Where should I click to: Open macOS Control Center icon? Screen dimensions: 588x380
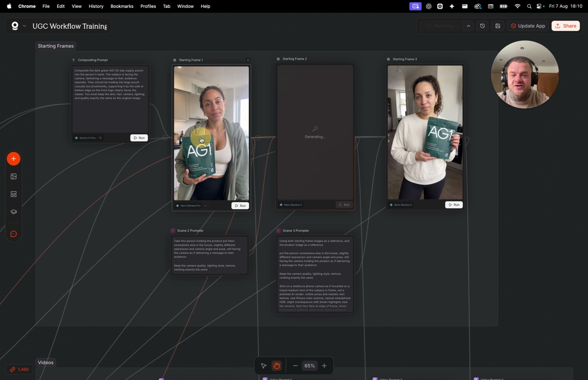click(539, 6)
